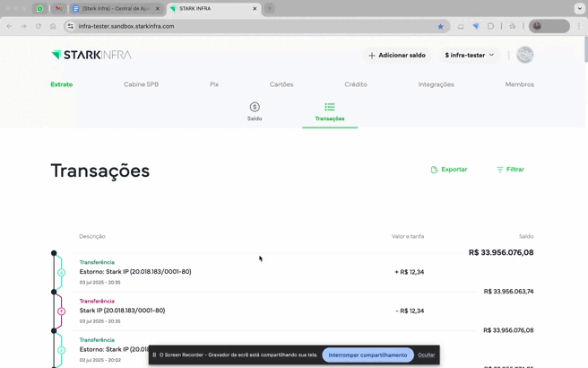Viewport: 588px width, 368px height.
Task: Click the pink minus icon on Stark IP transfer
Action: 62,311
